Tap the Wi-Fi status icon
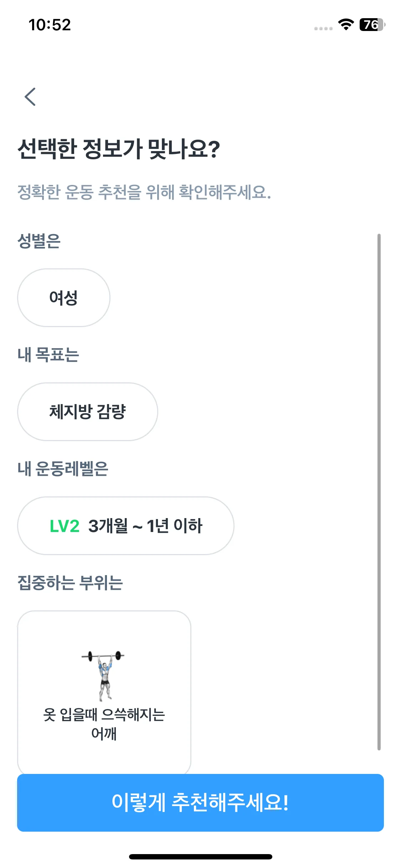 coord(346,24)
